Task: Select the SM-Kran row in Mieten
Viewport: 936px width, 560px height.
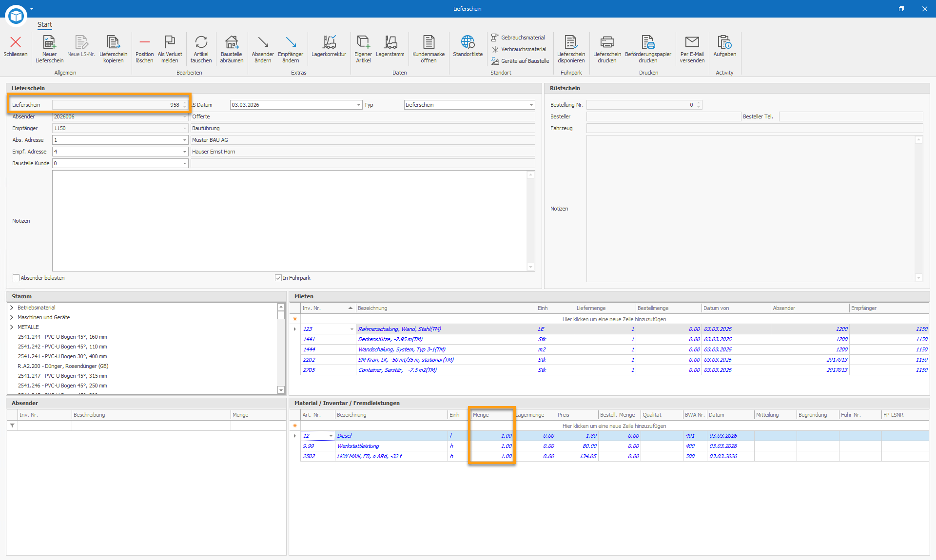Action: 614,360
